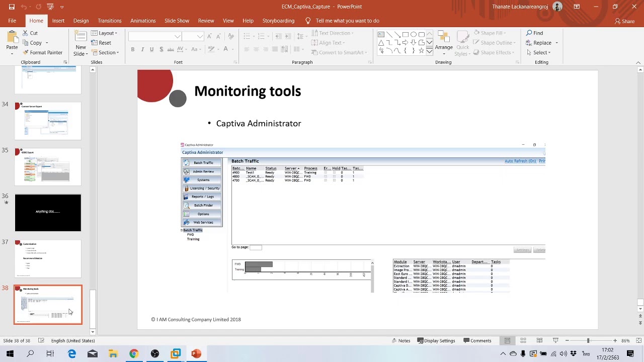Open the Action Center notification icon
This screenshot has width=644, height=362.
630,353
